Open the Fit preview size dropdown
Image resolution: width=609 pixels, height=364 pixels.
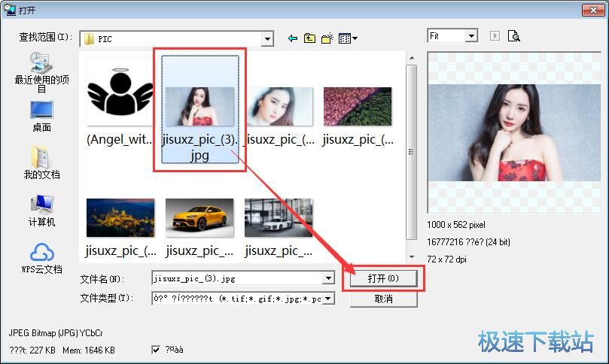click(x=471, y=36)
